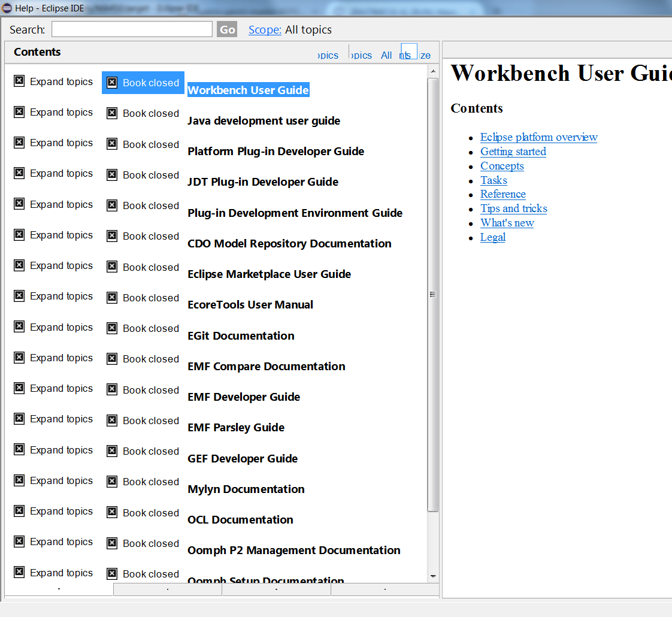This screenshot has height=617, width=672.
Task: Follow the Getting started link
Action: (513, 152)
